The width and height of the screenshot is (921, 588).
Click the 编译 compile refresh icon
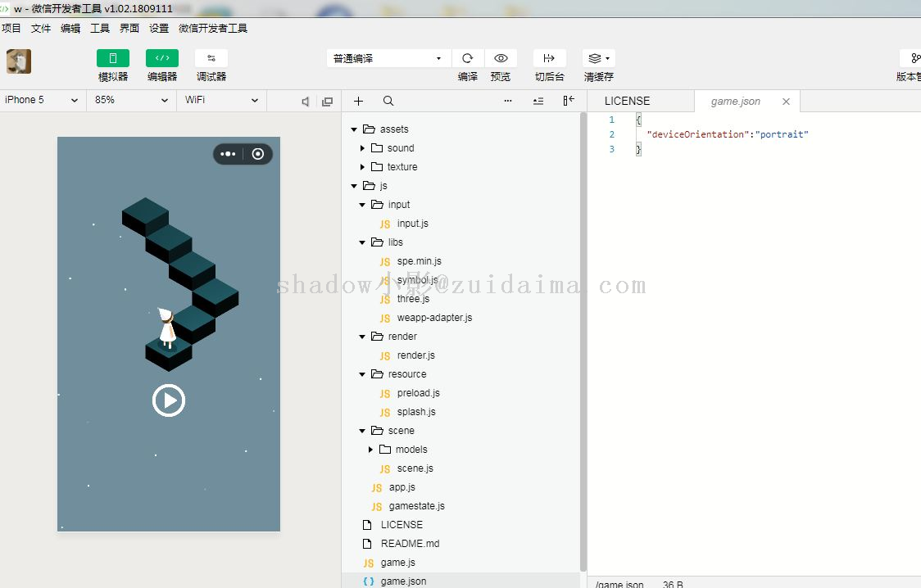468,58
